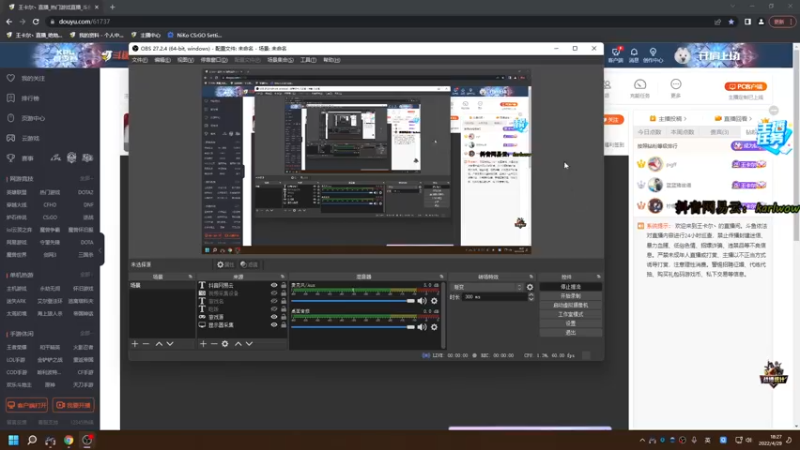Click Start Recording button in OBS controls
The width and height of the screenshot is (800, 450).
click(x=570, y=296)
